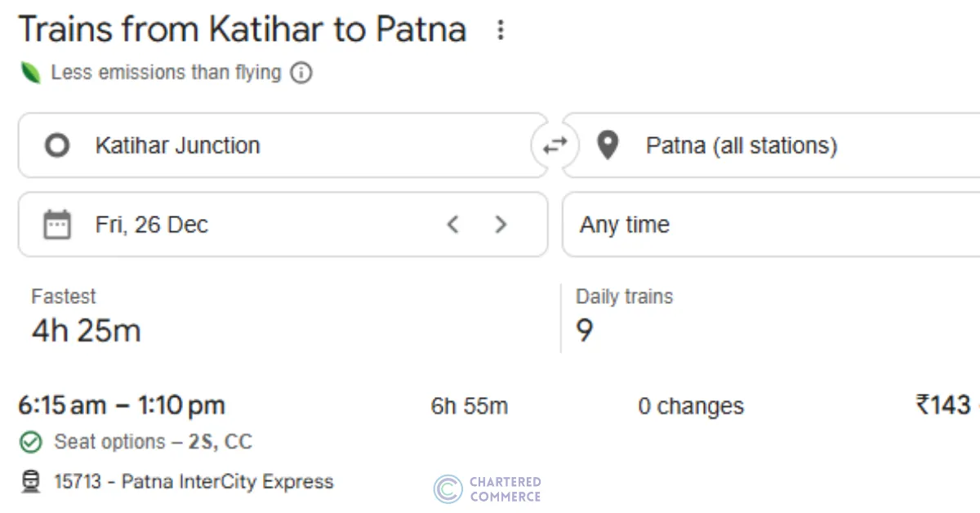Screen dimensions: 980x513
Task: Open the three-dot overflow menu
Action: (499, 29)
